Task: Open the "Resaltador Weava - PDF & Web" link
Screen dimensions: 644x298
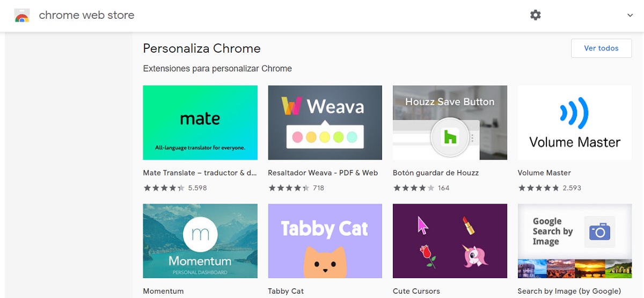Action: coord(323,173)
